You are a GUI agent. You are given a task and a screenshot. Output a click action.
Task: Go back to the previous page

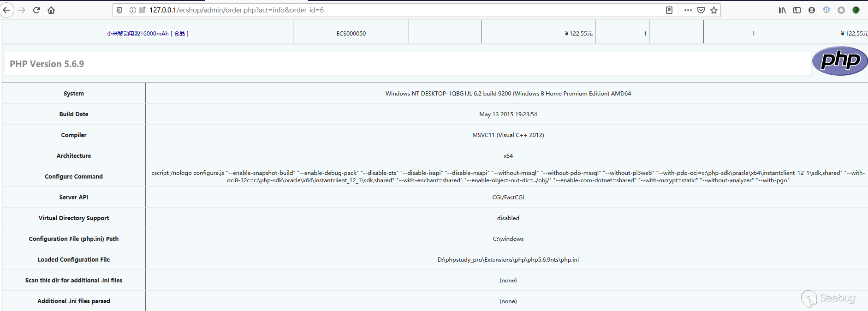tap(6, 10)
